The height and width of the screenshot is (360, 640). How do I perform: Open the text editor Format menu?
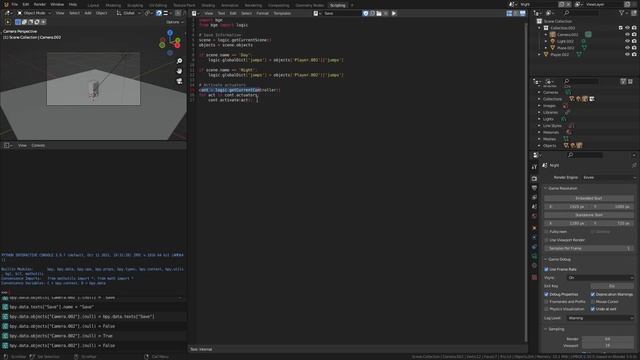tap(262, 13)
